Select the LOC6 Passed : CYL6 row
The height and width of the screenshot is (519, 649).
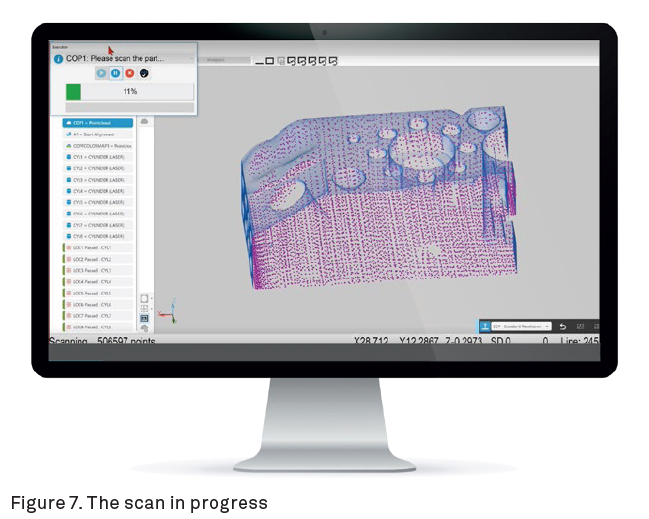point(98,304)
